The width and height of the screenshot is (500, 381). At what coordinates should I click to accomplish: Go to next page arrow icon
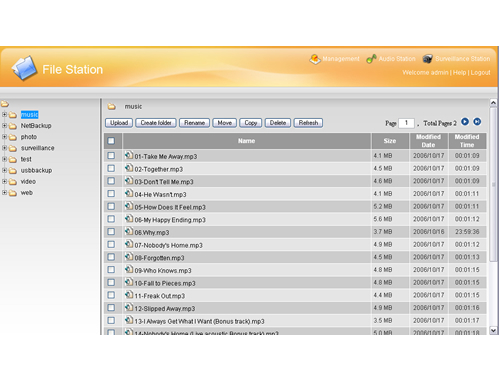coord(465,122)
